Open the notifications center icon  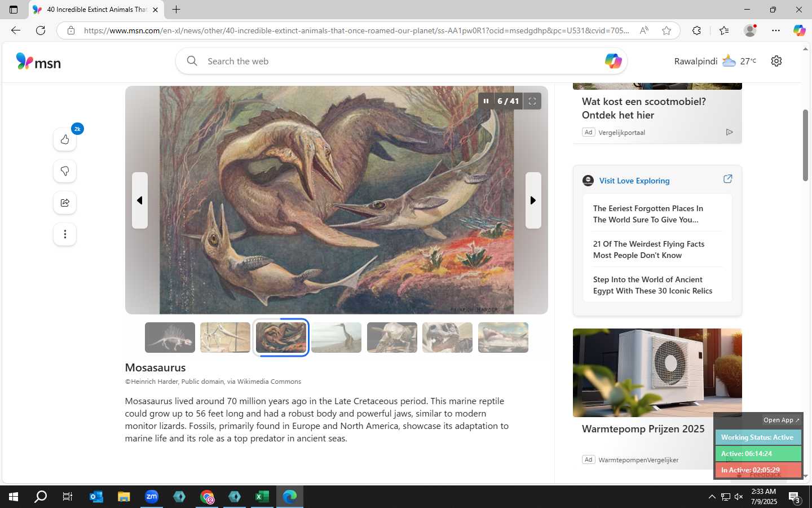tap(795, 497)
